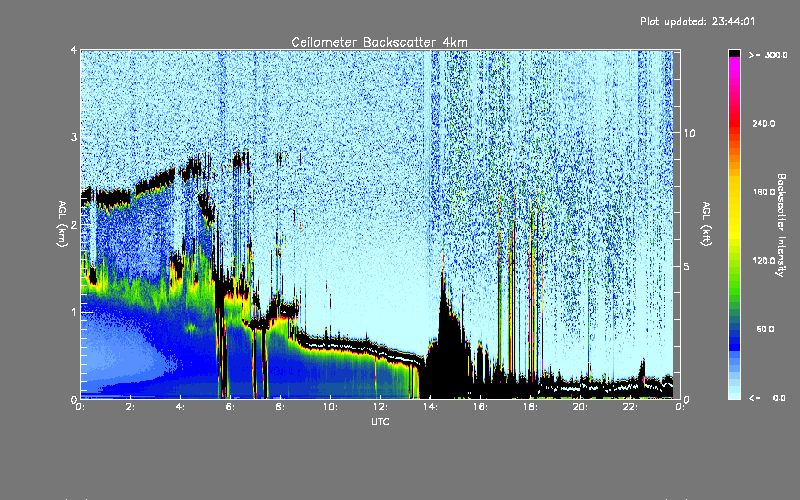Click the 3 km tick label

(x=74, y=137)
